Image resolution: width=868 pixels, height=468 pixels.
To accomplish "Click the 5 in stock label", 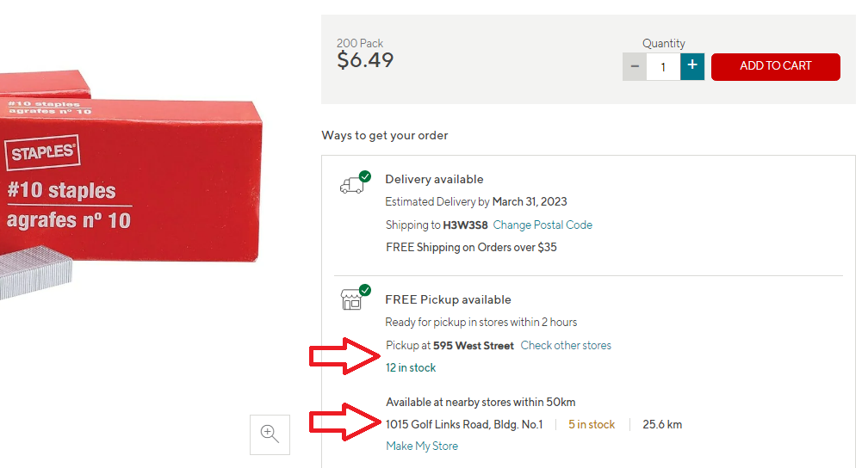I will [x=592, y=424].
